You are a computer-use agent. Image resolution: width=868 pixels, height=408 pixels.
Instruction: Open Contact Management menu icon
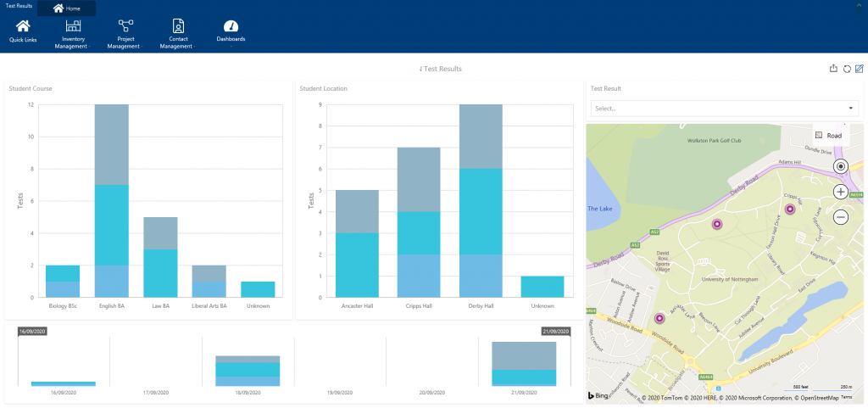178,26
